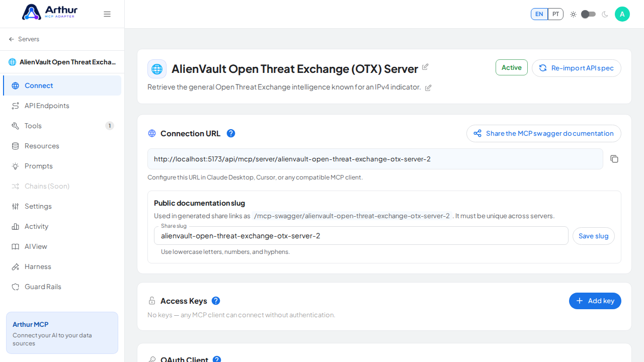Screen dimensions: 644x362
Task: Open the Connection URL help icon
Action: [x=231, y=133]
